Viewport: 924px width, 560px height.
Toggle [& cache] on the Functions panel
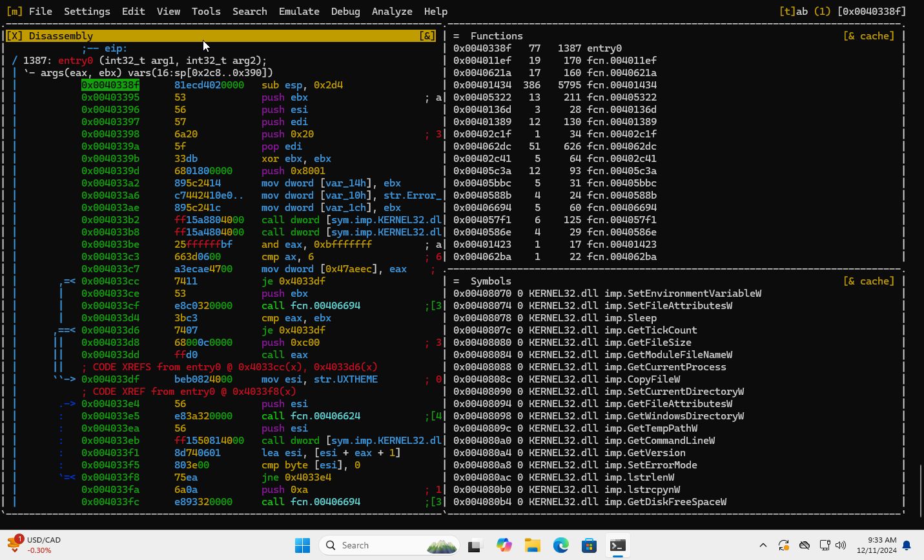click(x=868, y=36)
